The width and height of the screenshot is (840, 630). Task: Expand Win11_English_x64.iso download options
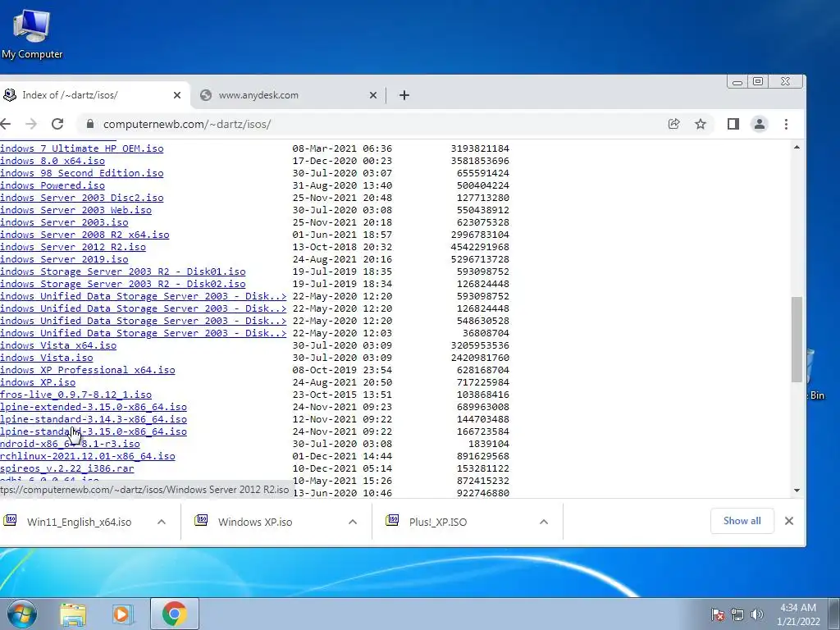[x=162, y=522]
